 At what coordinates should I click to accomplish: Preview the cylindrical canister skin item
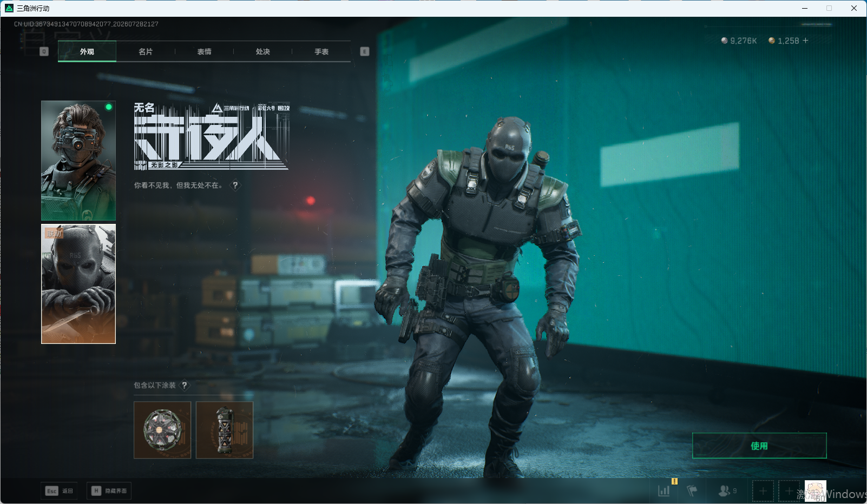[225, 430]
